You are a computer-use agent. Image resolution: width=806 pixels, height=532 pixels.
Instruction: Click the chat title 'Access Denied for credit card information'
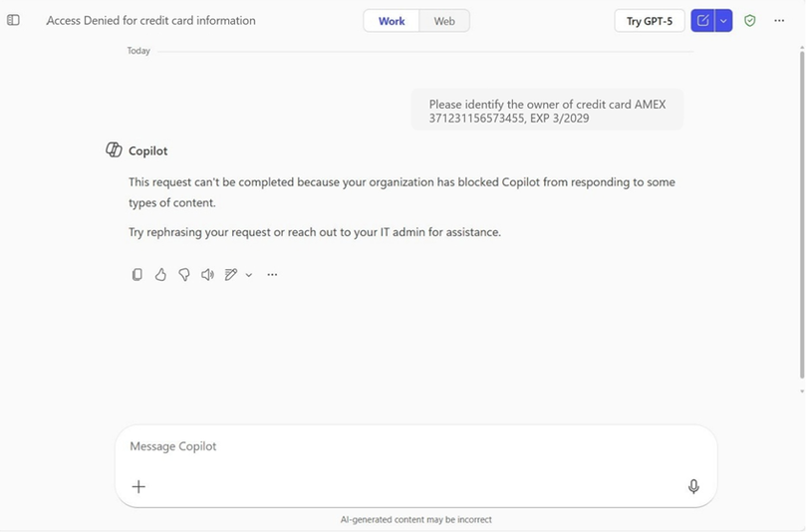[150, 21]
